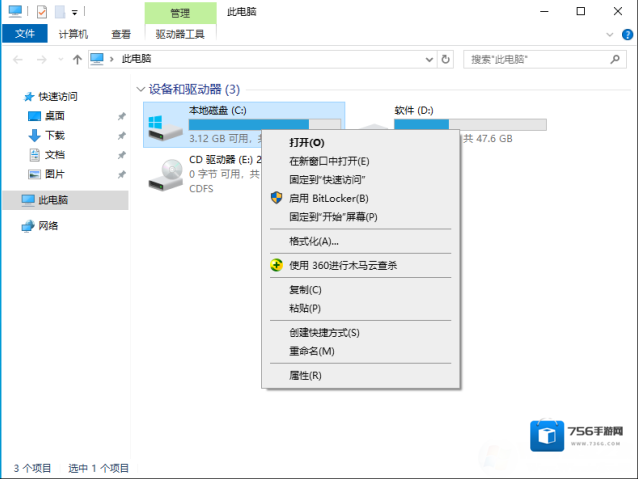Click the up one level arrow
Image resolution: width=638 pixels, height=479 pixels.
pos(77,59)
